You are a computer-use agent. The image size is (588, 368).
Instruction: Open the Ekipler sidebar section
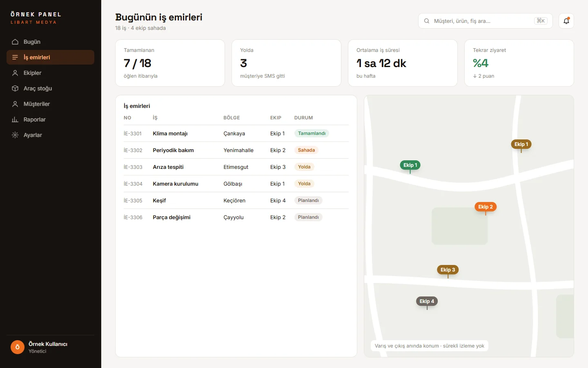(50, 73)
